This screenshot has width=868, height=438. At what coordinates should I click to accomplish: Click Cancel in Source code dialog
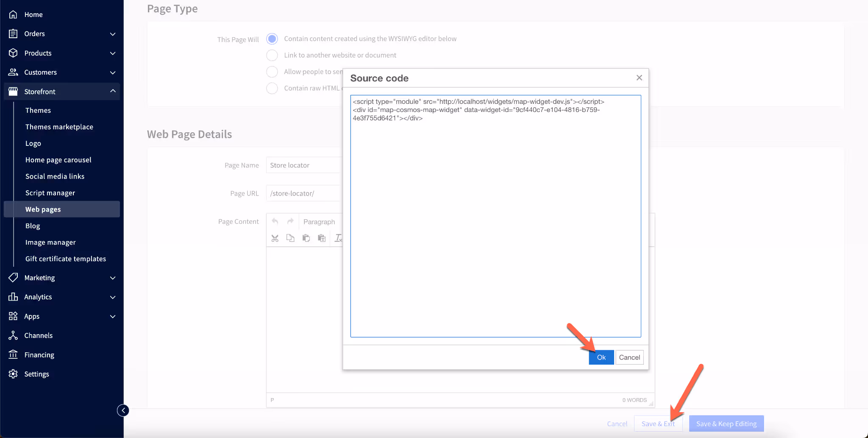click(x=629, y=357)
